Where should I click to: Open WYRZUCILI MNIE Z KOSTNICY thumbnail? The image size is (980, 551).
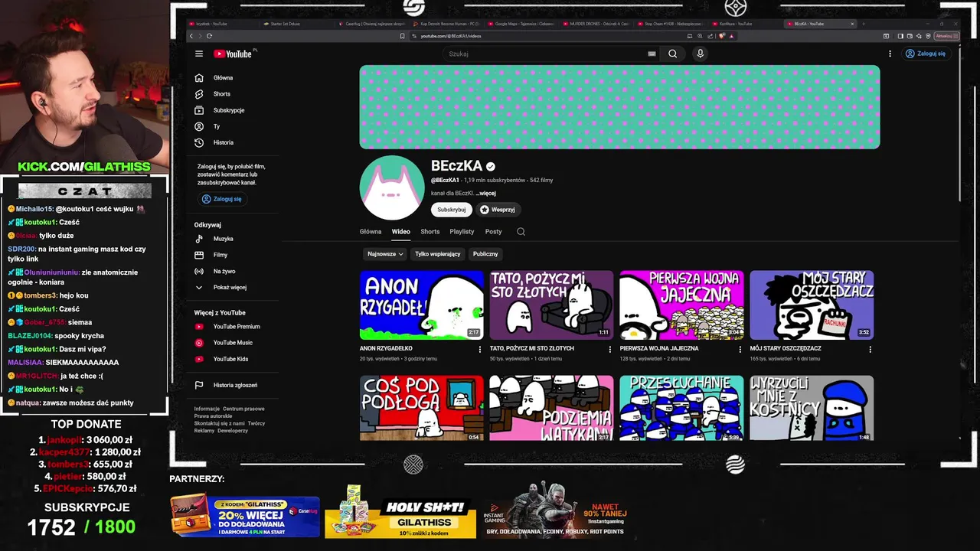click(x=812, y=408)
